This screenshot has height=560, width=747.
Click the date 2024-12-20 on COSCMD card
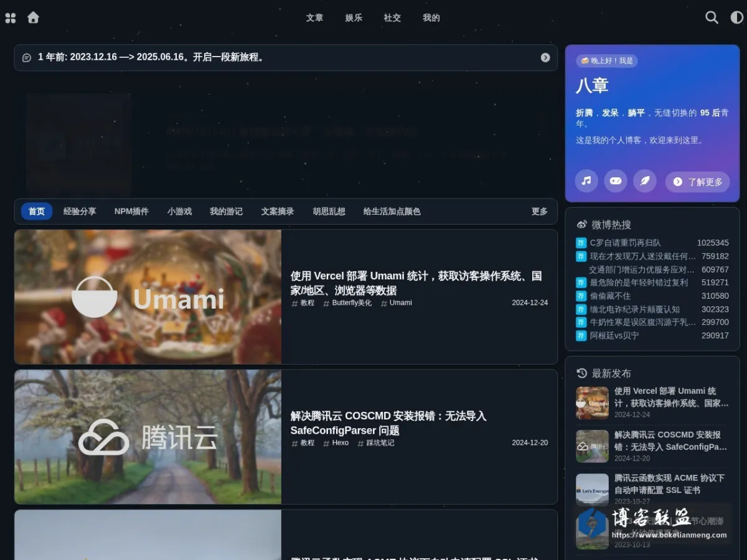pos(530,443)
